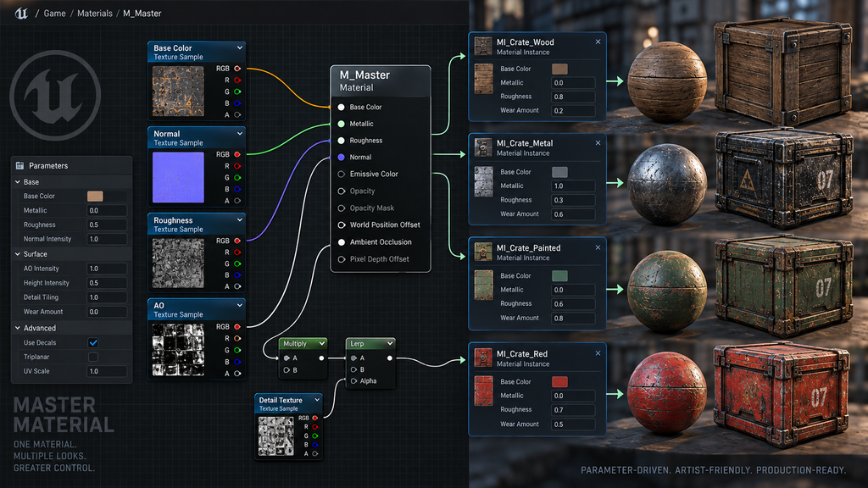Click the Ambient Occlusion pin on M_Master
This screenshot has width=868, height=488.
pos(341,241)
